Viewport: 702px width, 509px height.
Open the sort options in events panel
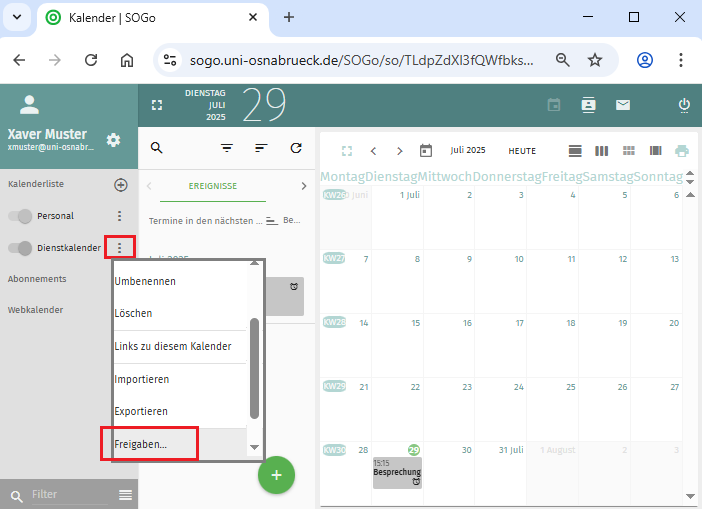pos(261,148)
